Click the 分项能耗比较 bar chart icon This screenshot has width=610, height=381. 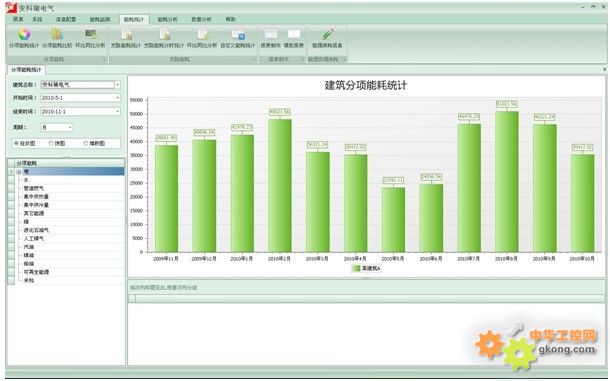[57, 35]
